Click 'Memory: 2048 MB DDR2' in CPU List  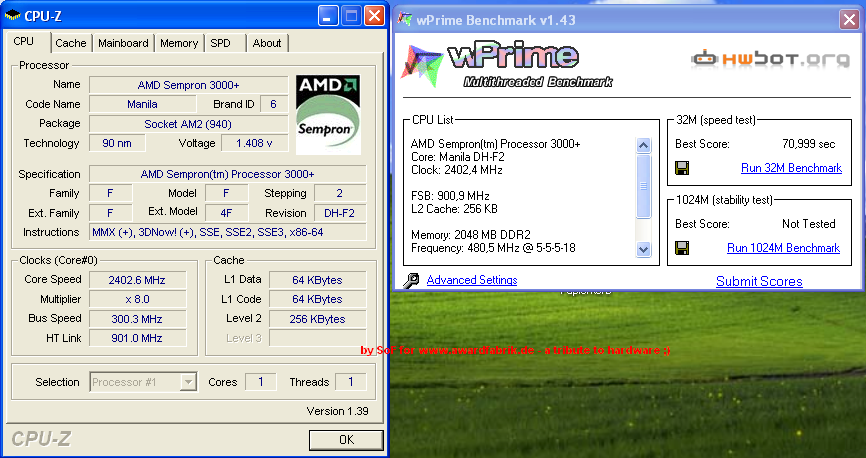click(471, 235)
